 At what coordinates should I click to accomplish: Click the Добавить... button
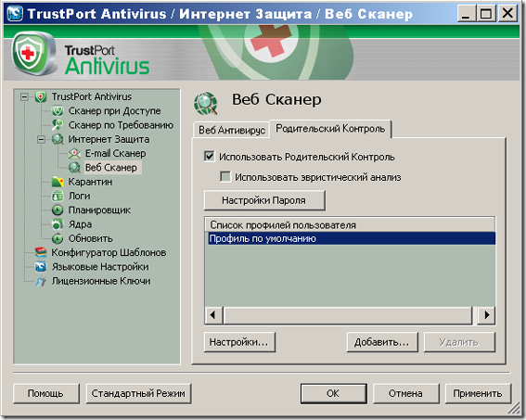pos(382,342)
